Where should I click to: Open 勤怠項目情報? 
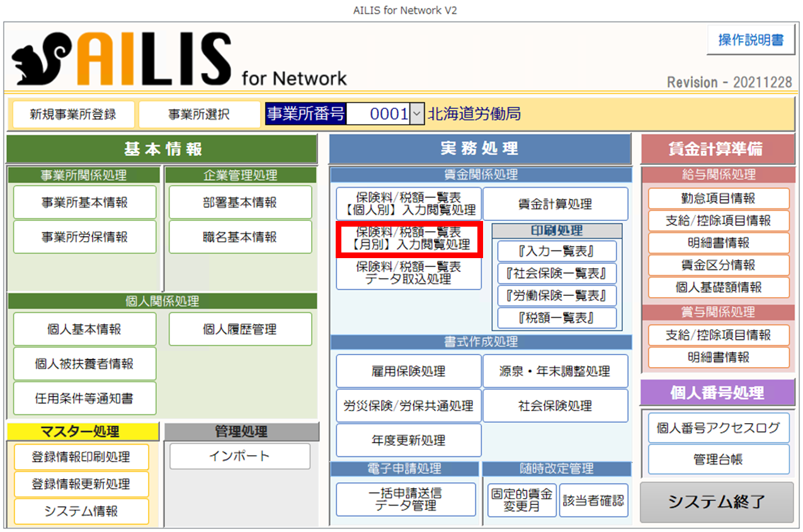click(718, 198)
